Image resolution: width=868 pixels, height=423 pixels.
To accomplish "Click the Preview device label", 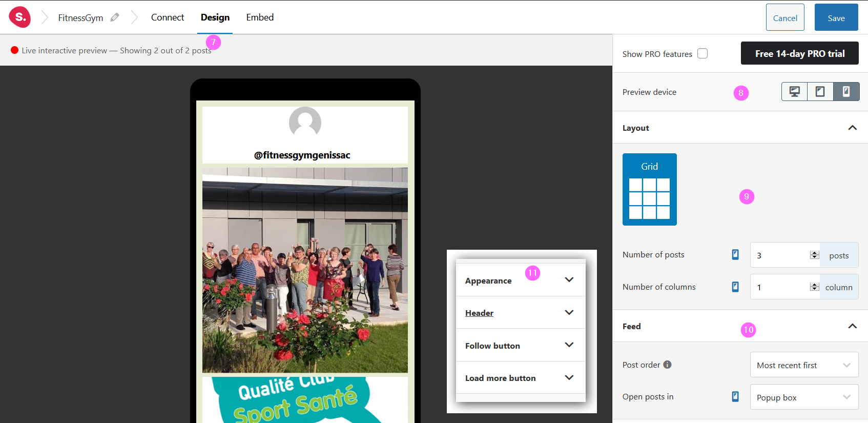I will pyautogui.click(x=649, y=92).
